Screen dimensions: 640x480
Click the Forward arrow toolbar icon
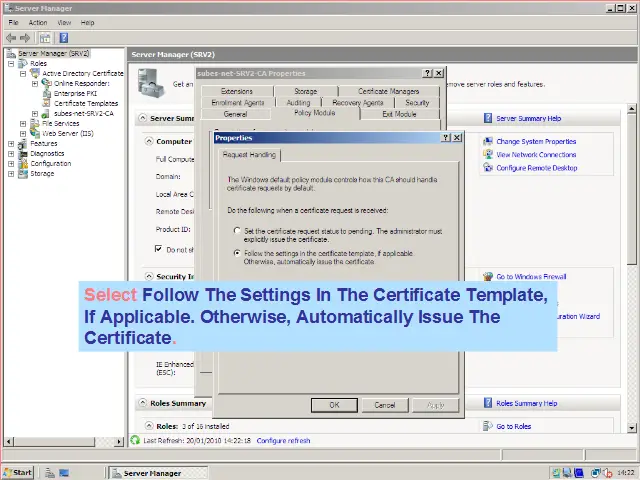[25, 38]
